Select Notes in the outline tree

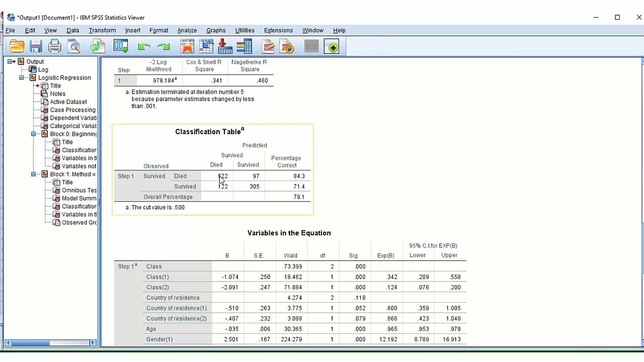pos(57,94)
